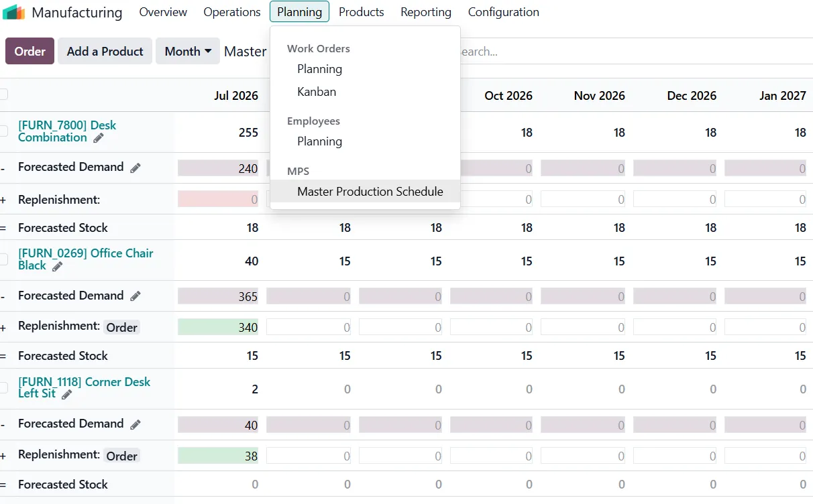Image resolution: width=813 pixels, height=504 pixels.
Task: Click the Manufacturing app logo icon
Action: point(13,12)
